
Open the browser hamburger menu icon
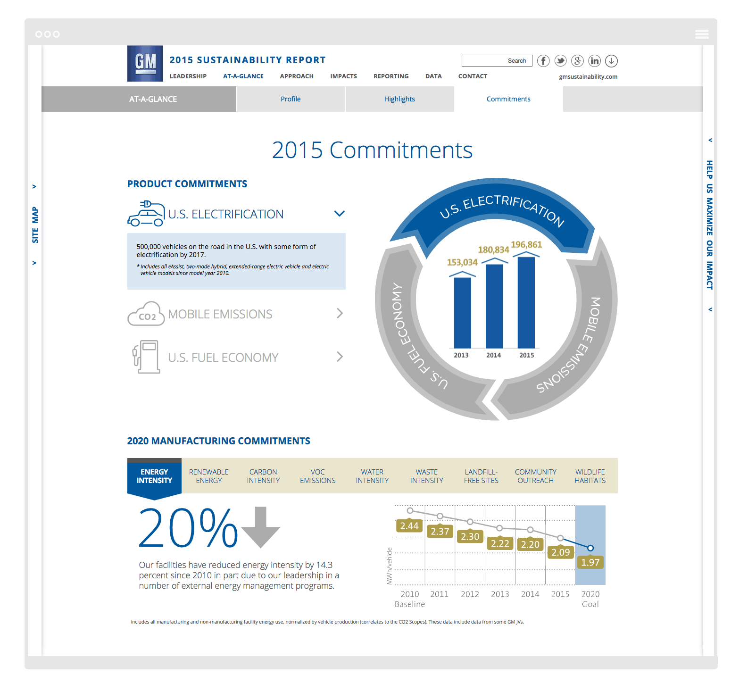click(x=702, y=34)
